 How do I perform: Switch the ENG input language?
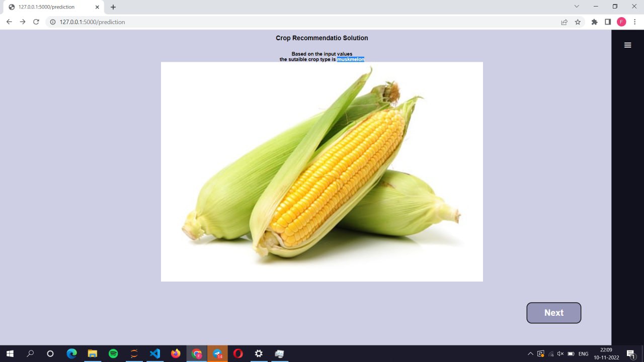(x=584, y=354)
